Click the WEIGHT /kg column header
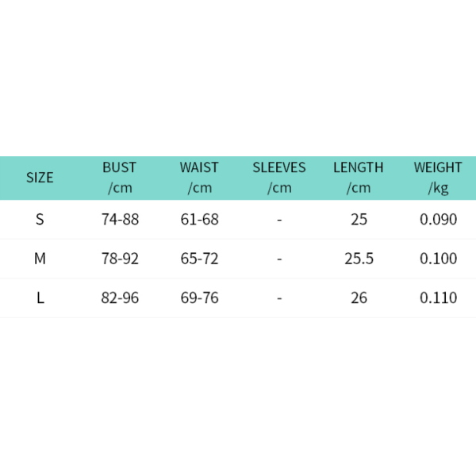476x476 pixels. (438, 178)
